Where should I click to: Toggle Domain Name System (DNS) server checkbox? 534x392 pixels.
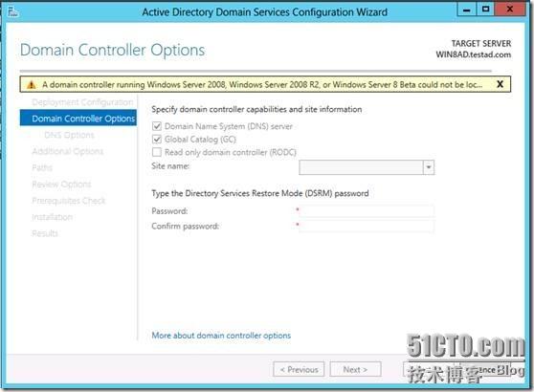[157, 126]
